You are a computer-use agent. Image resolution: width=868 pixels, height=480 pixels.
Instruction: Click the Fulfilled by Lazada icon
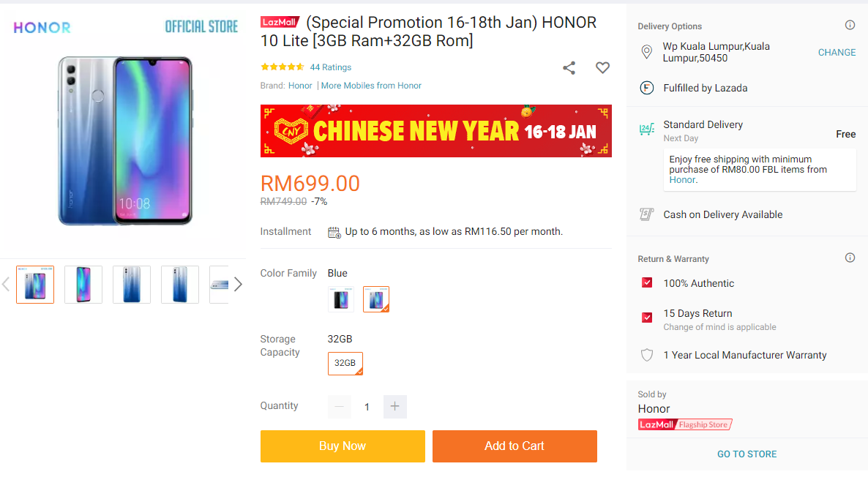coord(646,88)
